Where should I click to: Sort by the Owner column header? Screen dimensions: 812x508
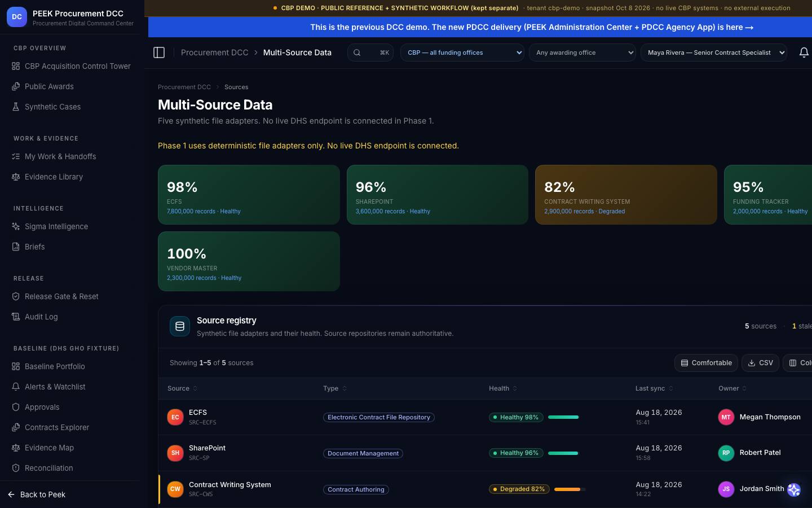click(732, 388)
